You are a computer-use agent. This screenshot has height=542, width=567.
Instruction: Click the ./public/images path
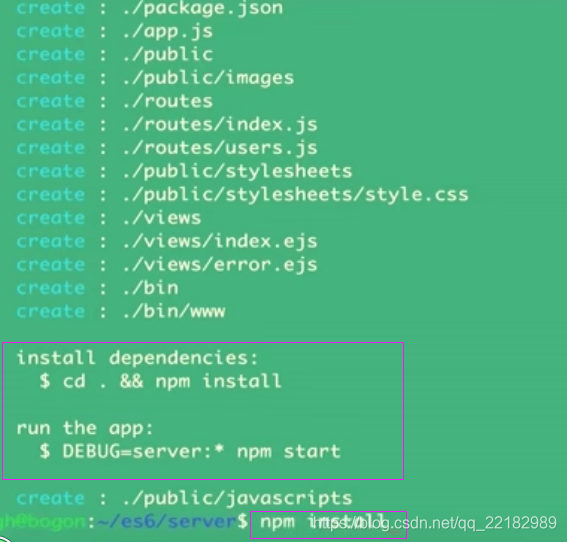(x=208, y=78)
